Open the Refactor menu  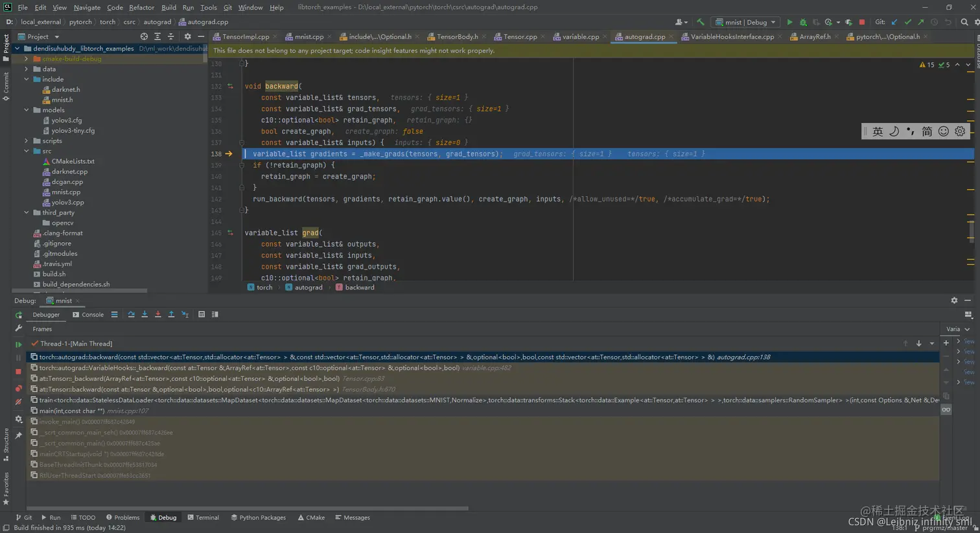point(141,7)
